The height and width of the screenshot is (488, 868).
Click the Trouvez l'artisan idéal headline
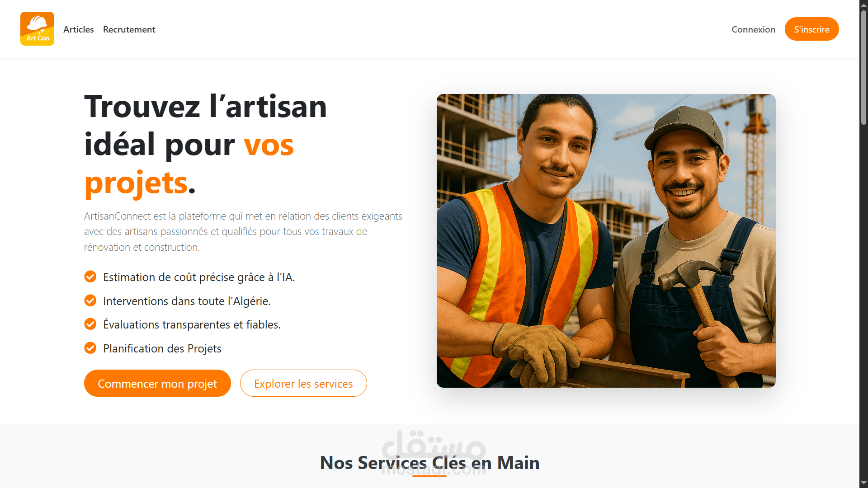point(205,145)
